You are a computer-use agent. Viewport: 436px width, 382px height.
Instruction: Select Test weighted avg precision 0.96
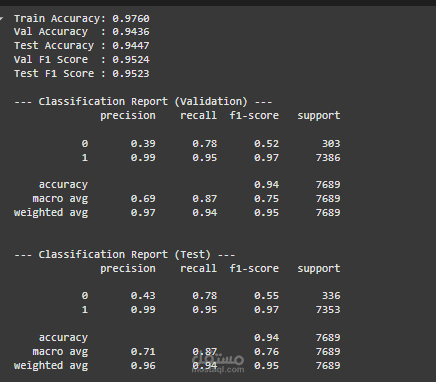tap(143, 366)
